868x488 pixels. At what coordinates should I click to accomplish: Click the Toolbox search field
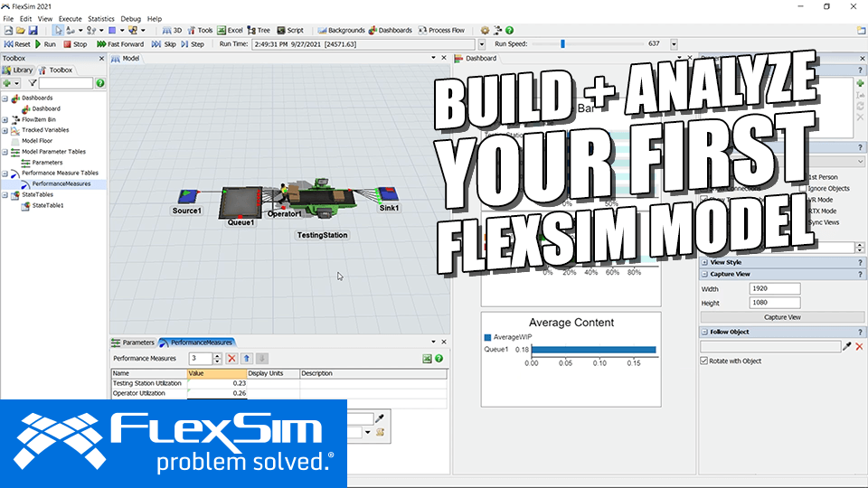[x=65, y=83]
